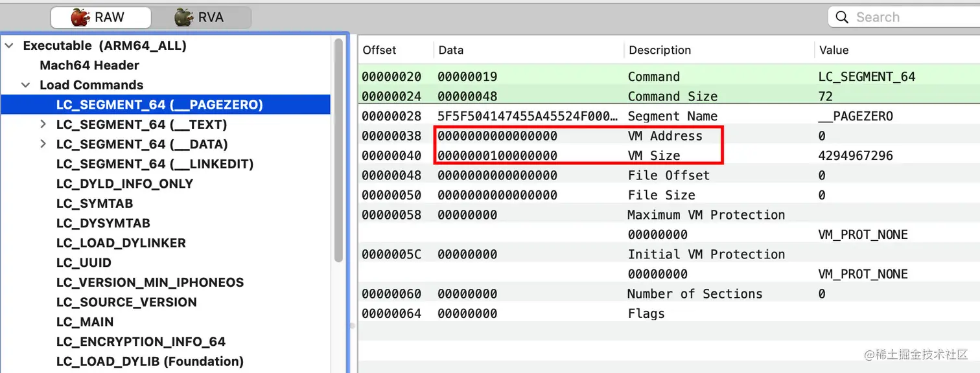Select the Command Size description cell
The image size is (980, 373).
pyautogui.click(x=673, y=96)
